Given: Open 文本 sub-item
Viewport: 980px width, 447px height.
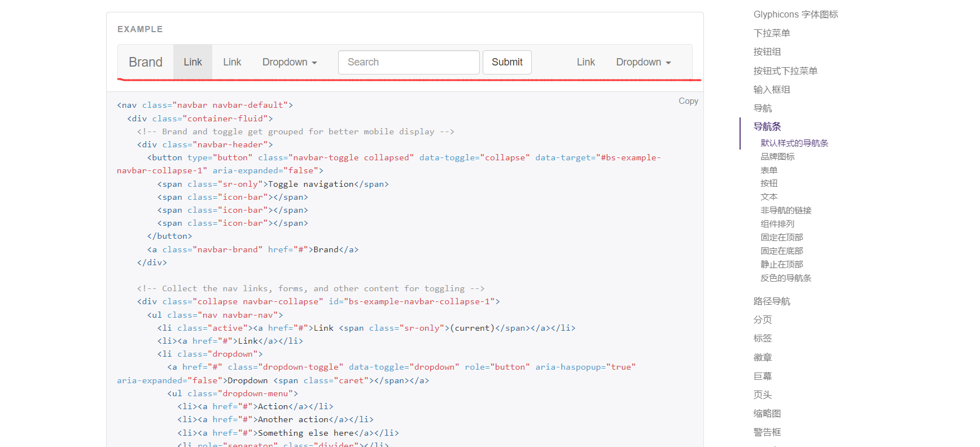Looking at the screenshot, I should 769,197.
